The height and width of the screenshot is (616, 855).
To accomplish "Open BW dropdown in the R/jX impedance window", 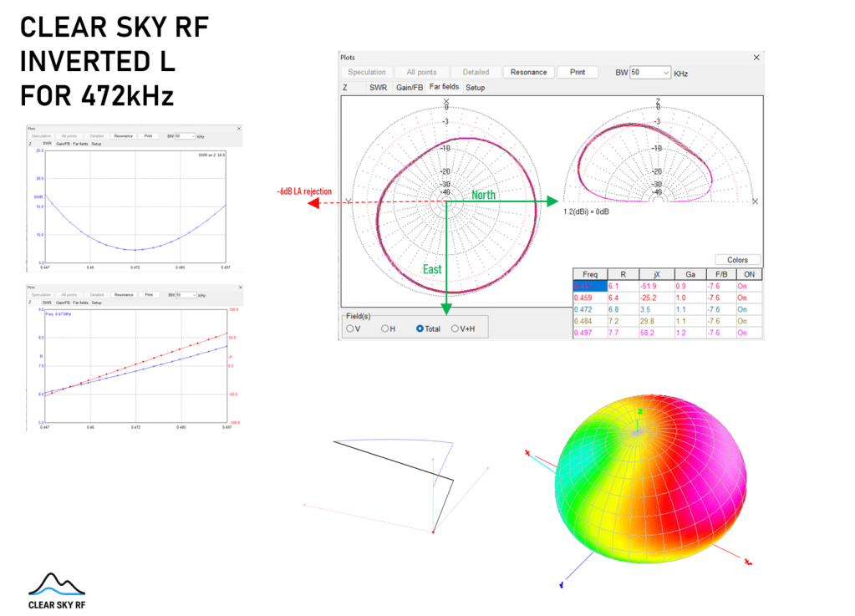I will [x=192, y=294].
